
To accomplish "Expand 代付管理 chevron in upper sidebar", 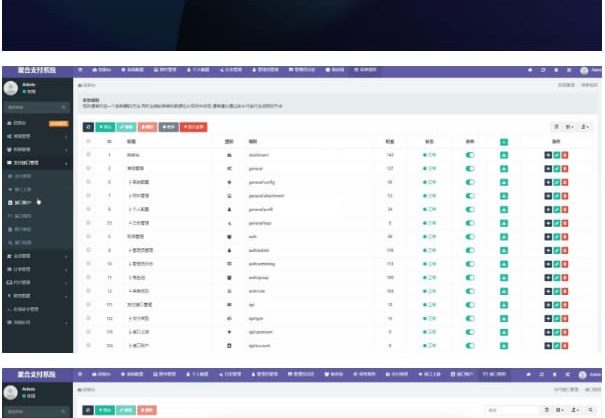I will pos(66,283).
